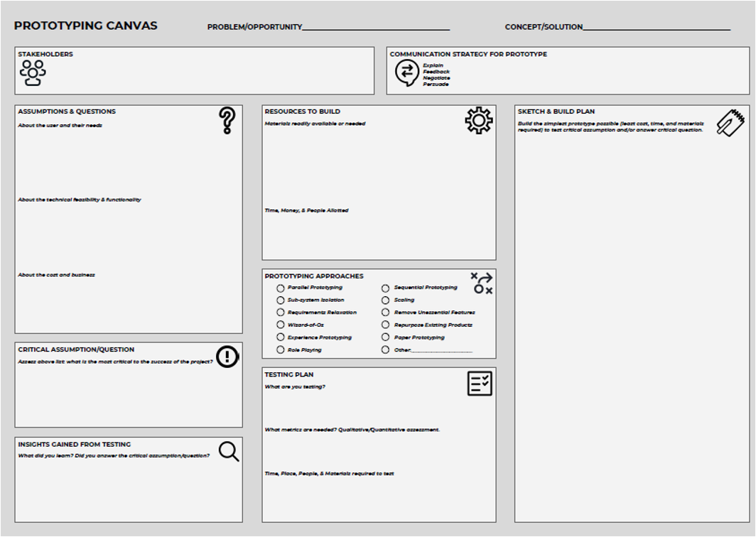
Task: Choose the Paper Prototyping radio option
Action: point(385,338)
